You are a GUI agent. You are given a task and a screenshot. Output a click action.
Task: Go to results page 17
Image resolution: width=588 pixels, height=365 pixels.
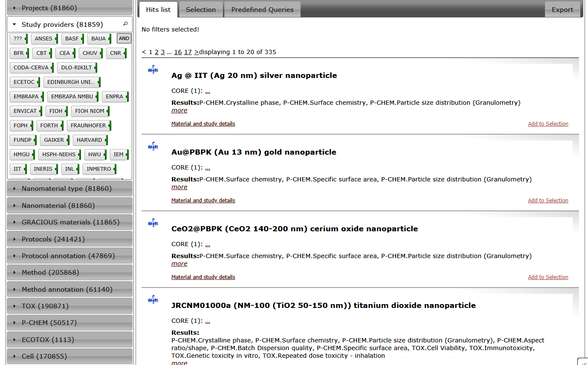click(188, 52)
